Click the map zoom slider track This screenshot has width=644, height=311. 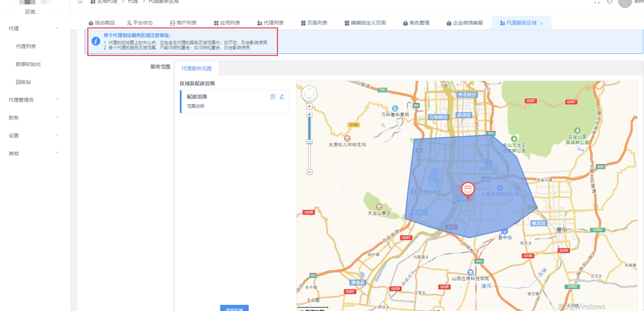309,143
